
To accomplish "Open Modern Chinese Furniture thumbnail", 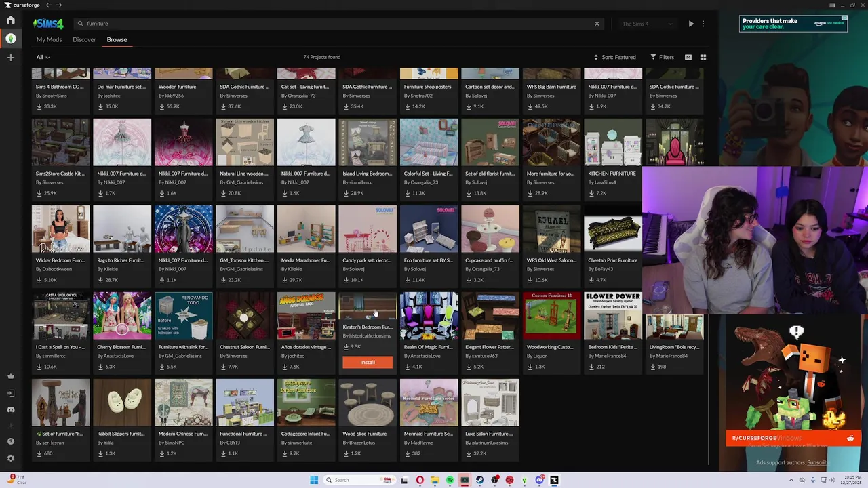I will (184, 403).
